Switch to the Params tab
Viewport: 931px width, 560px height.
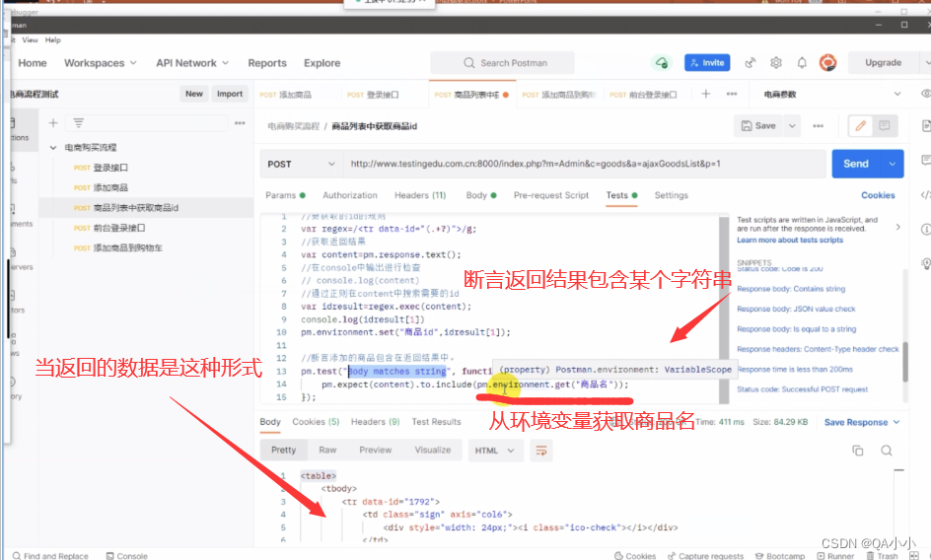(285, 195)
